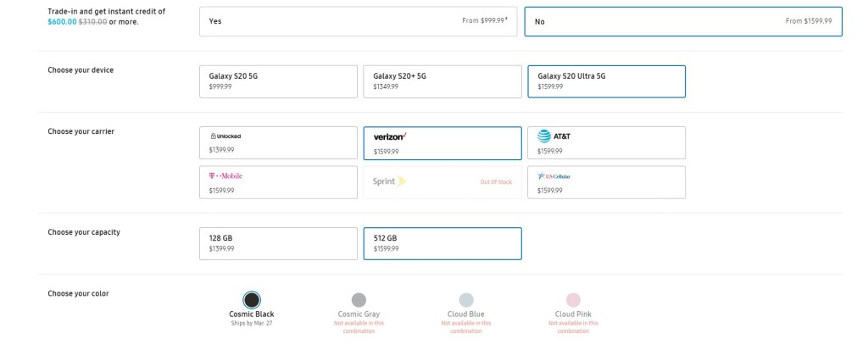
Task: Choose the Galaxy S20+ 5G device
Action: [x=442, y=81]
